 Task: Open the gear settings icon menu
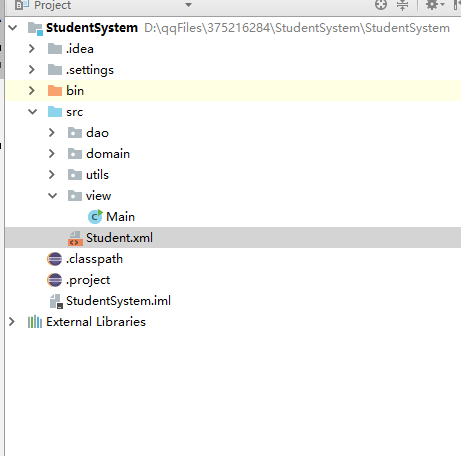point(435,5)
